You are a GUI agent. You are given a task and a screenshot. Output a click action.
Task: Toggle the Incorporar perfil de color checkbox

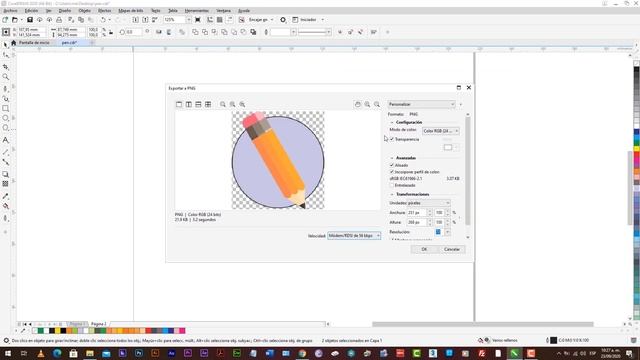pos(392,172)
